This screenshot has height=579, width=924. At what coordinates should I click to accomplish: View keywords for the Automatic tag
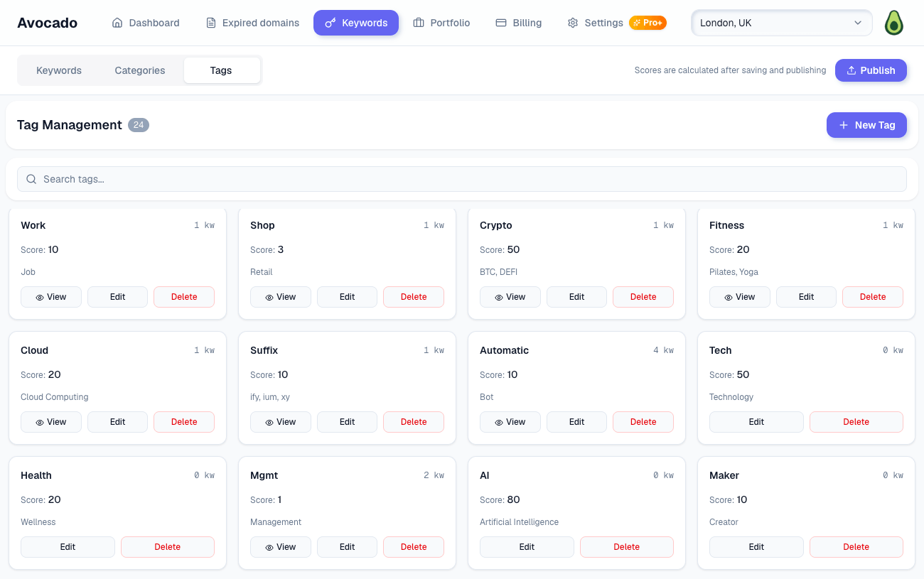coord(510,422)
